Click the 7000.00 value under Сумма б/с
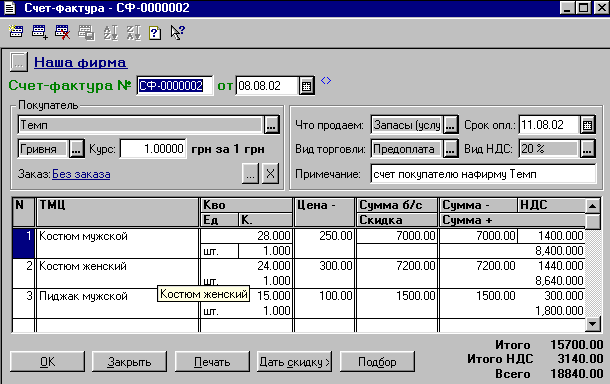The image size is (610, 384). pos(397,236)
